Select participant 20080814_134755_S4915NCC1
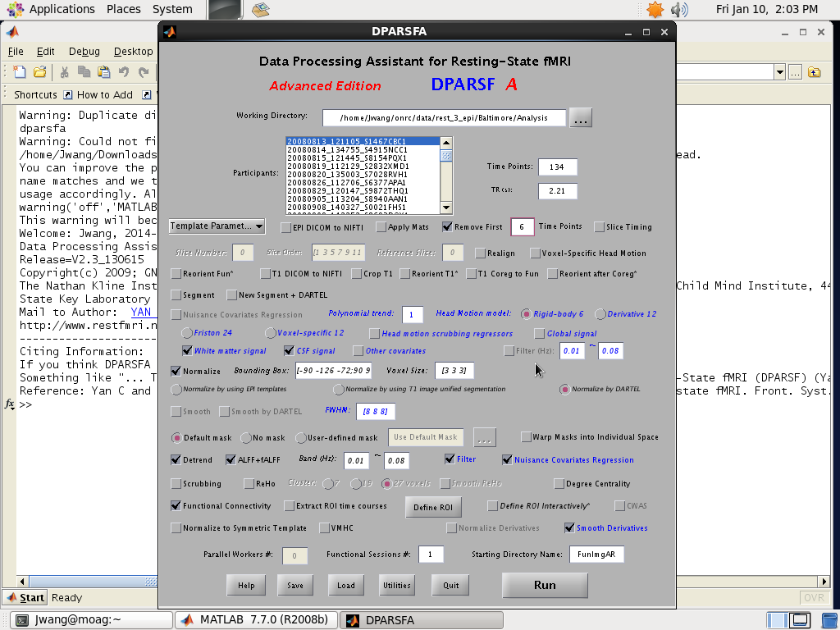Screen dimensions: 840x630 point(363,150)
